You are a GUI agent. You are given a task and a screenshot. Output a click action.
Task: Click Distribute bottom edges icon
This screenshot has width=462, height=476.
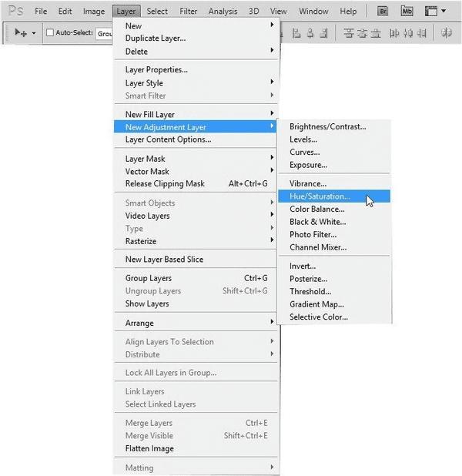click(x=376, y=33)
